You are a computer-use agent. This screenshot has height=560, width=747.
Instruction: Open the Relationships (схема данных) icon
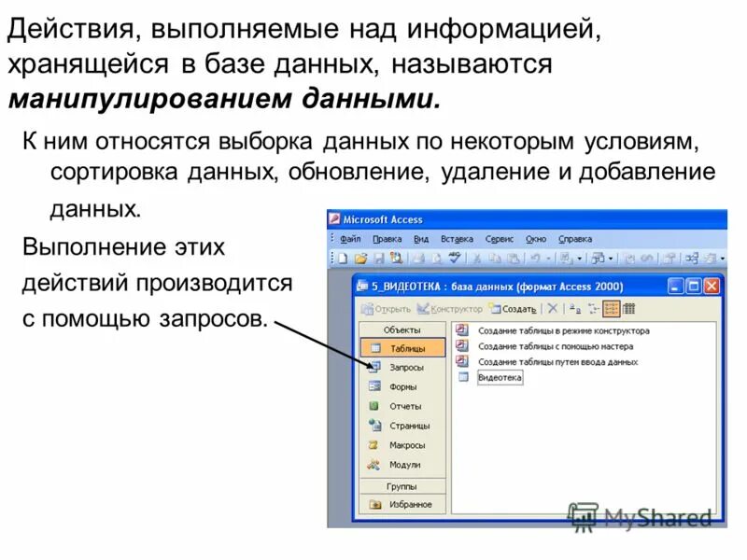pos(692,259)
